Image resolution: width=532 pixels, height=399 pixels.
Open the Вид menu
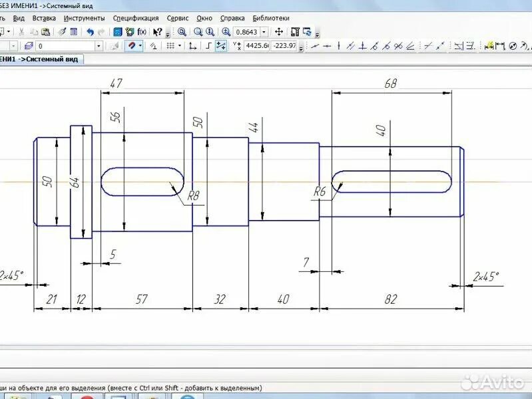click(x=19, y=18)
